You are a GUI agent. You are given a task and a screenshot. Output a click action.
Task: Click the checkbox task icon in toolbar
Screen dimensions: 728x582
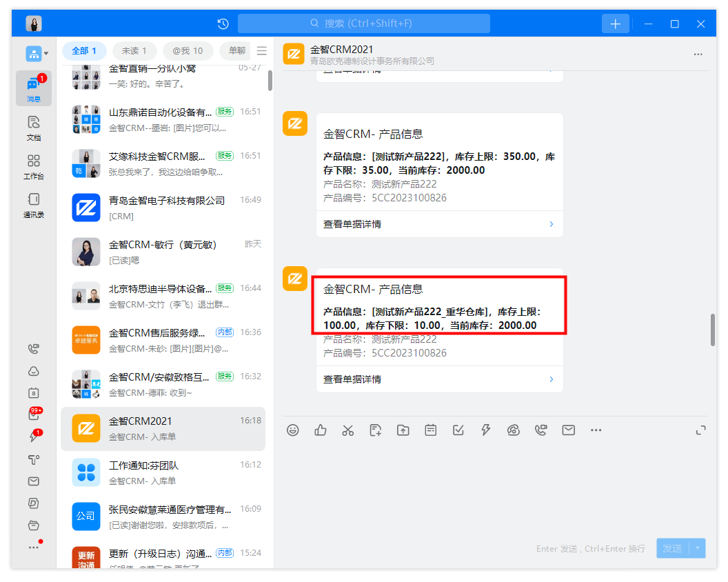[458, 430]
